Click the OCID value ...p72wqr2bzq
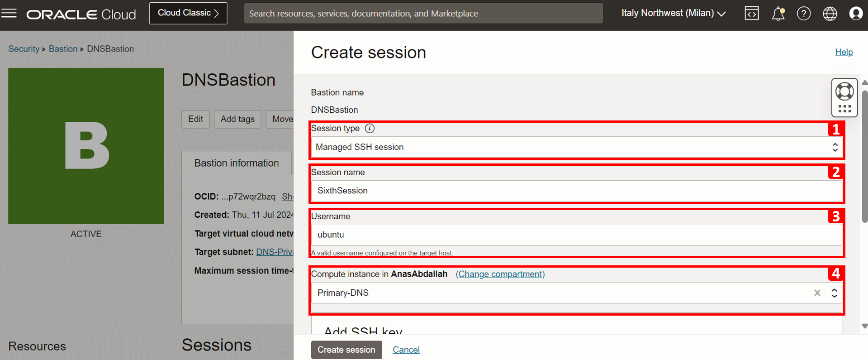Image resolution: width=868 pixels, height=360 pixels. click(x=248, y=197)
